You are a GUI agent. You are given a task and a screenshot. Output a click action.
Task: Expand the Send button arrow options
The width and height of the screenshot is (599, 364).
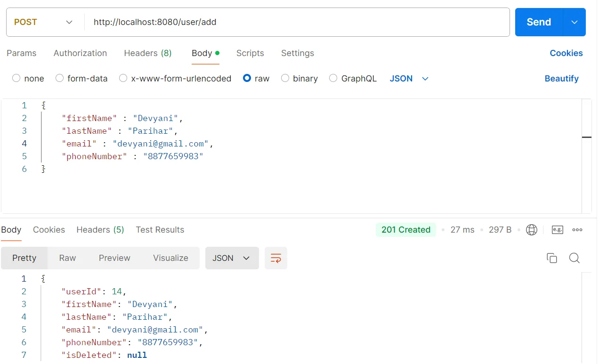point(574,22)
